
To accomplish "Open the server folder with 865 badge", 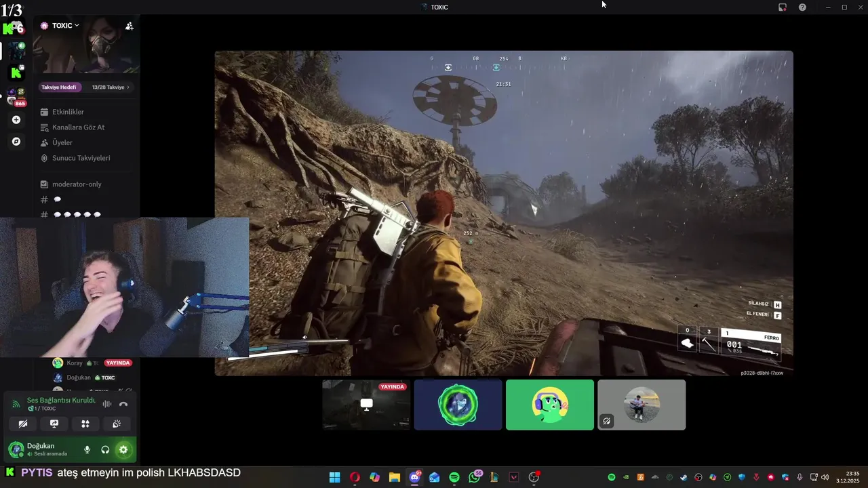I will point(16,96).
